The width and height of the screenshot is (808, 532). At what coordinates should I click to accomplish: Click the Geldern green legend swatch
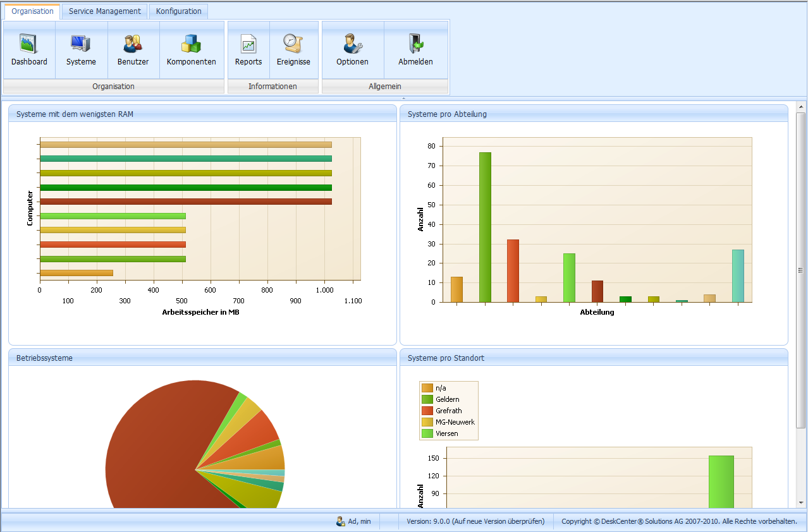point(427,399)
